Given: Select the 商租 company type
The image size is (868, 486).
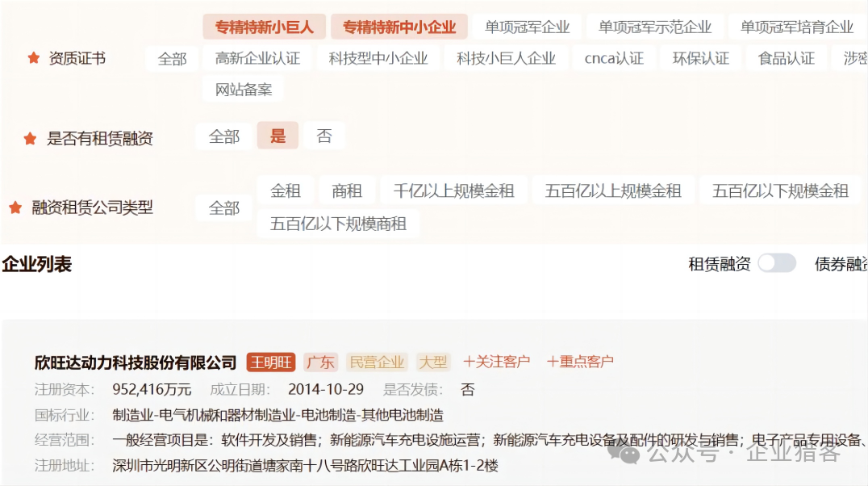Looking at the screenshot, I should [347, 191].
